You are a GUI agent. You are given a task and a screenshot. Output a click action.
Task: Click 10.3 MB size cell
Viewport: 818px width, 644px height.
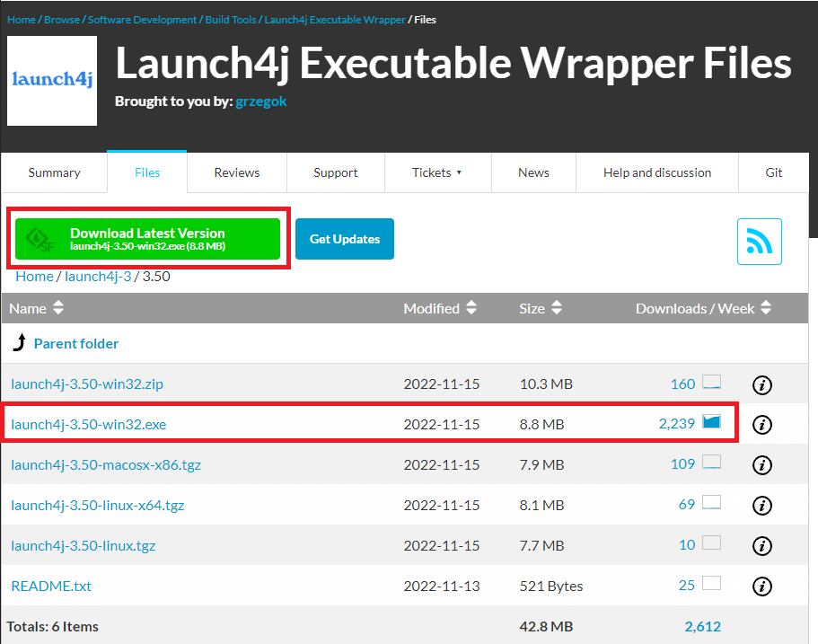click(x=546, y=384)
